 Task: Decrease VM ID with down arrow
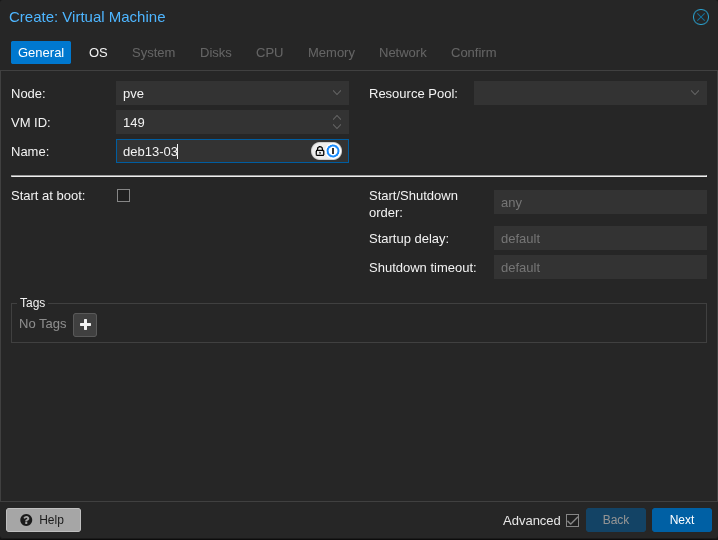pyautogui.click(x=337, y=127)
